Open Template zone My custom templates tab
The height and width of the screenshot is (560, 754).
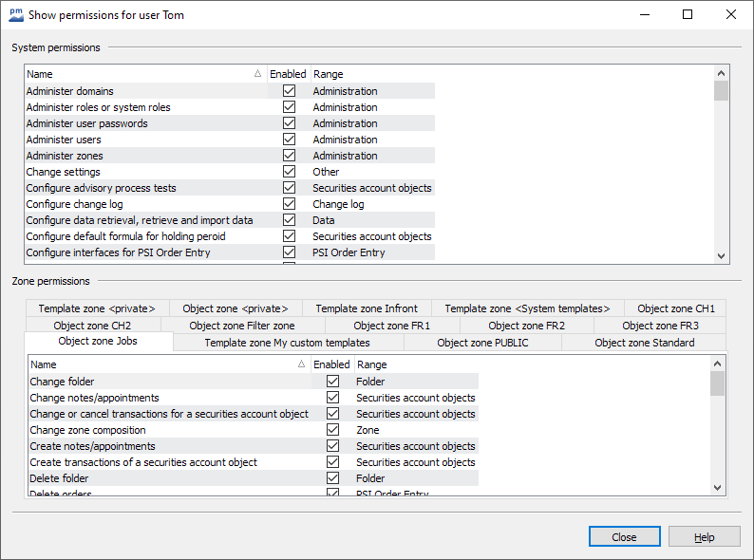(287, 343)
